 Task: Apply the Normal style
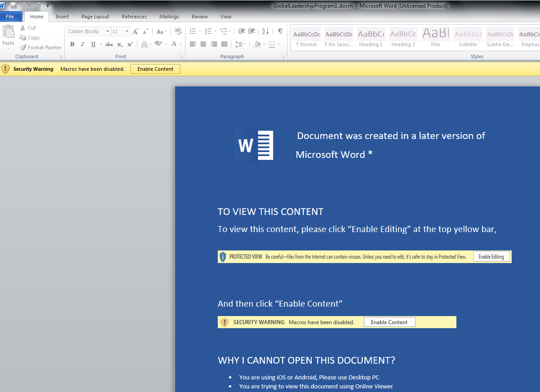(307, 38)
